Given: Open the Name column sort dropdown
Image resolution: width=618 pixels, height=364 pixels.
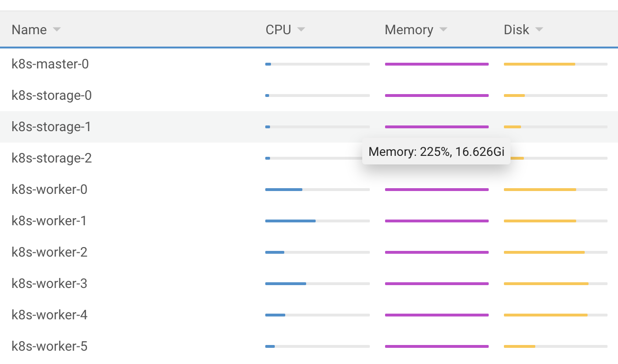Looking at the screenshot, I should tap(57, 29).
